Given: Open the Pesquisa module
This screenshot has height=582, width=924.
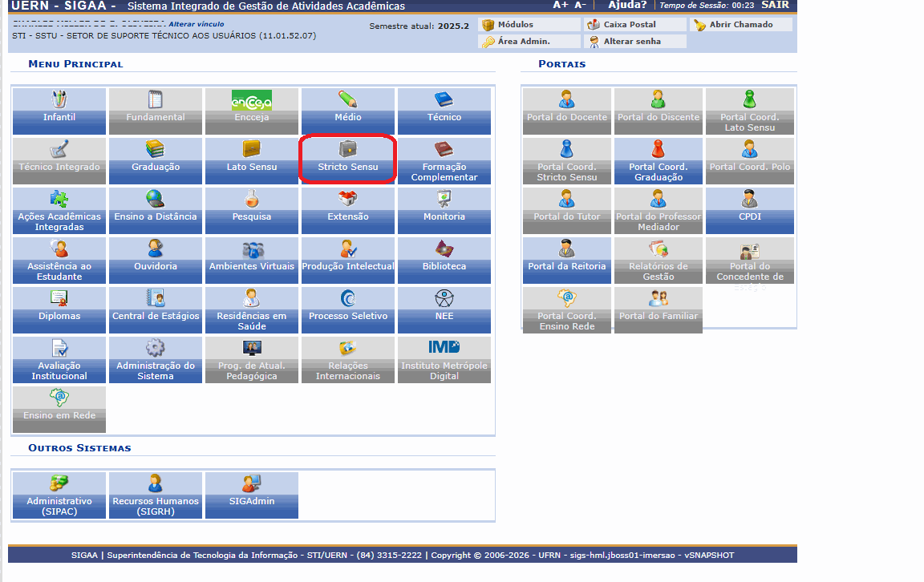Looking at the screenshot, I should coord(252,208).
